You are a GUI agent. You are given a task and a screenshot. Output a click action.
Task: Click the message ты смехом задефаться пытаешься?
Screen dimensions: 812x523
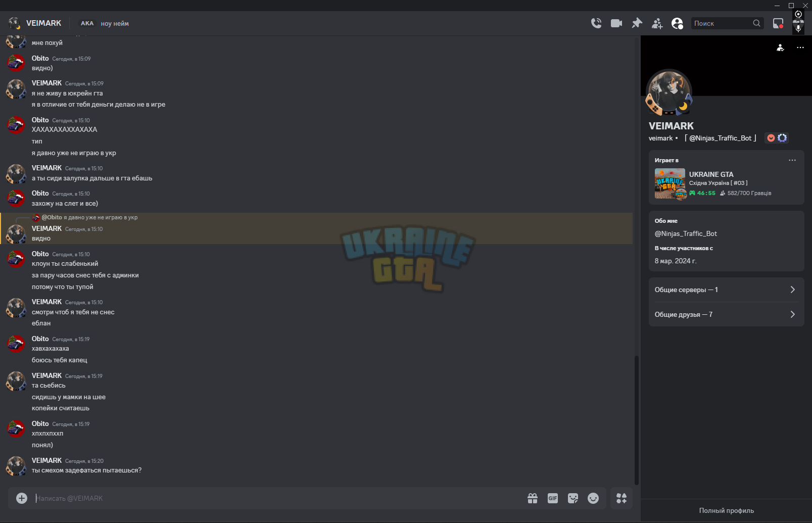click(x=86, y=470)
